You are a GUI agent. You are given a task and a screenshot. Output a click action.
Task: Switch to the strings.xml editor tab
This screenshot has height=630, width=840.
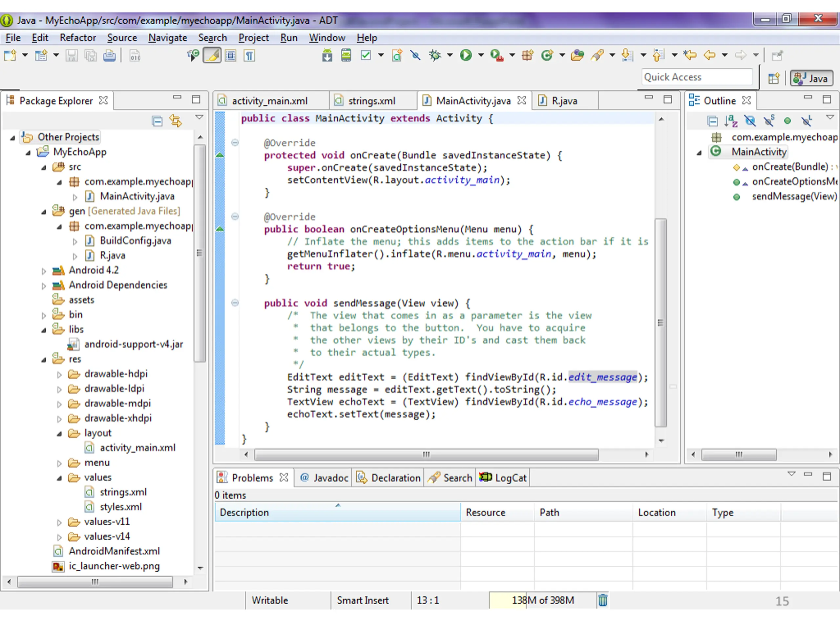[371, 101]
